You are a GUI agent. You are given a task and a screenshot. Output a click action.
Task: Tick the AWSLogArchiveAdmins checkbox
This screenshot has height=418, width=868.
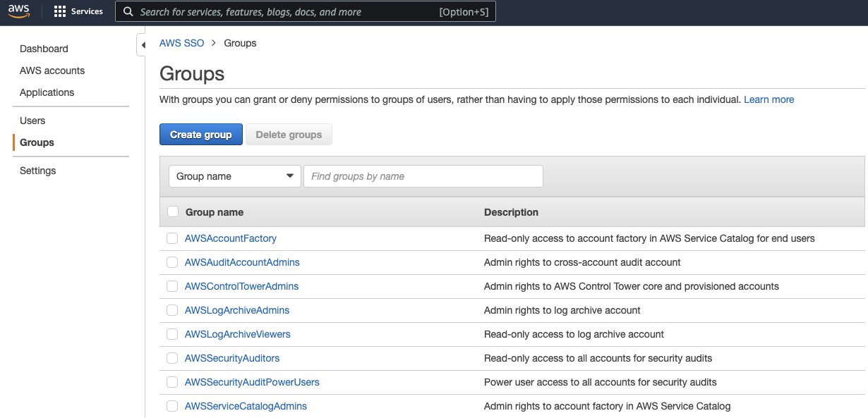pos(172,310)
